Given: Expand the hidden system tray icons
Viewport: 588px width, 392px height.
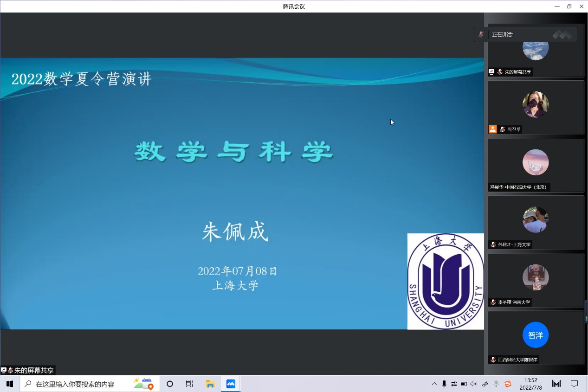Looking at the screenshot, I should pyautogui.click(x=434, y=384).
